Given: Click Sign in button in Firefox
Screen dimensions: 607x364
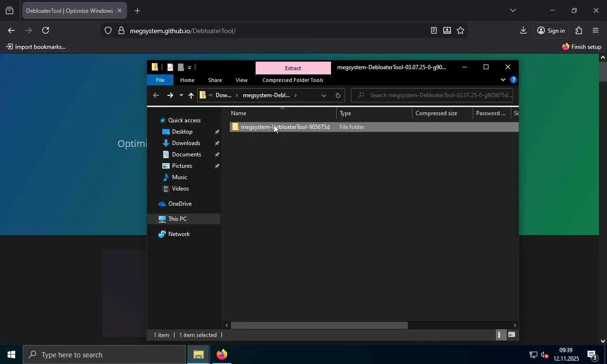Looking at the screenshot, I should coord(551,30).
